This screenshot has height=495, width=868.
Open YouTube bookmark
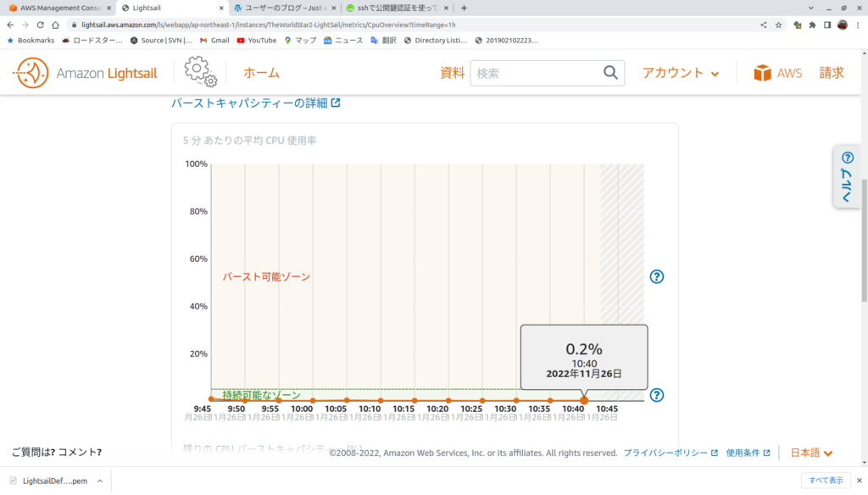pyautogui.click(x=256, y=41)
